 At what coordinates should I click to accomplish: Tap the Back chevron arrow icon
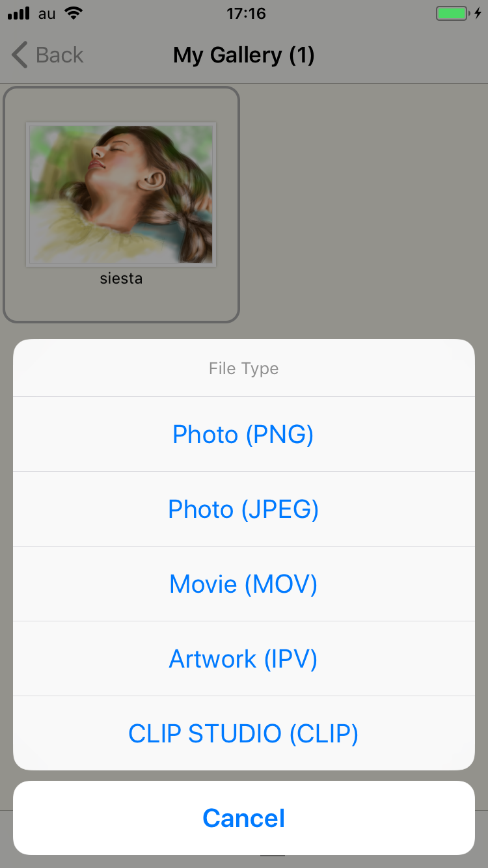pos(20,55)
